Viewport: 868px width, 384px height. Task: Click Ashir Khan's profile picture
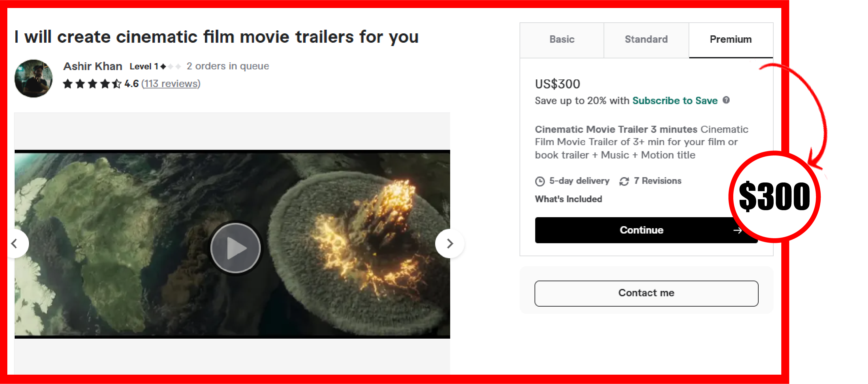point(33,78)
